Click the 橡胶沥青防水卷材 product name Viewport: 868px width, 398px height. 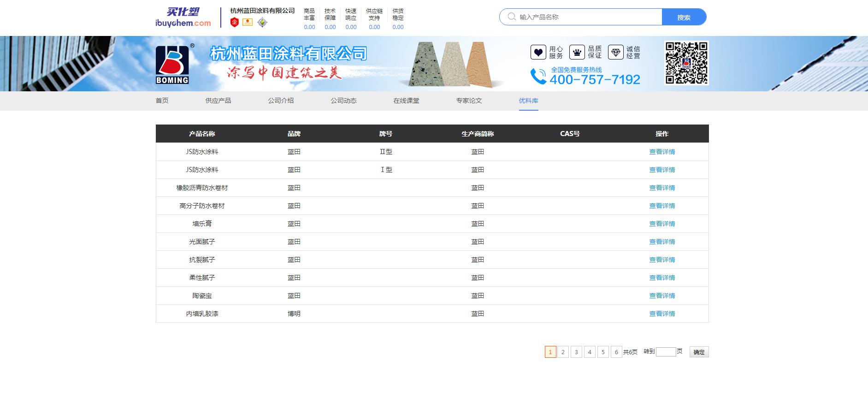(202, 188)
